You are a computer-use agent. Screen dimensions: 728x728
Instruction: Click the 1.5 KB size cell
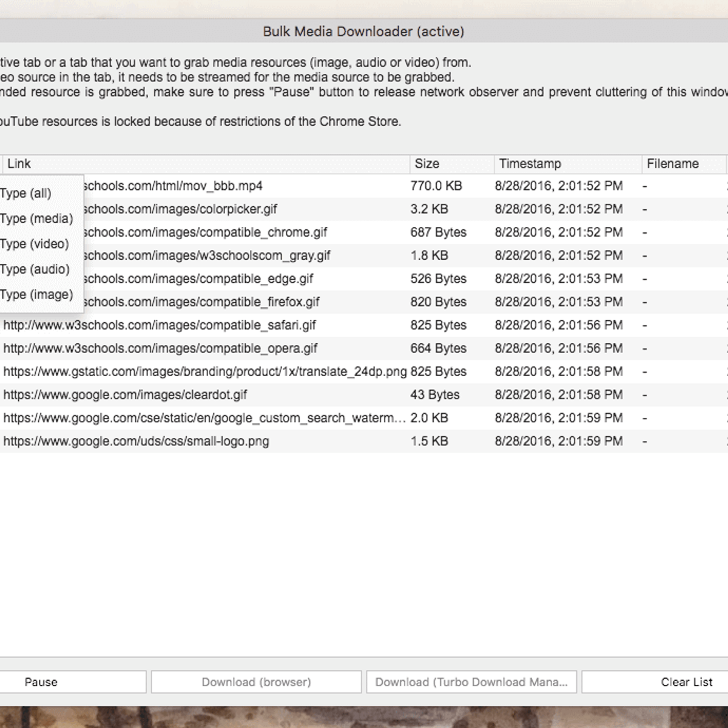pos(430,442)
